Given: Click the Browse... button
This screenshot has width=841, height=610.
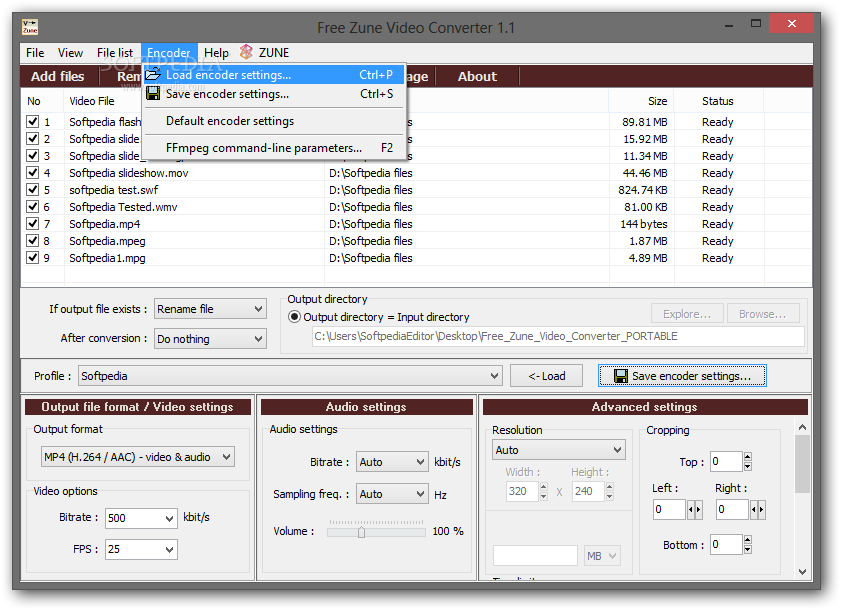Looking at the screenshot, I should pos(763,314).
